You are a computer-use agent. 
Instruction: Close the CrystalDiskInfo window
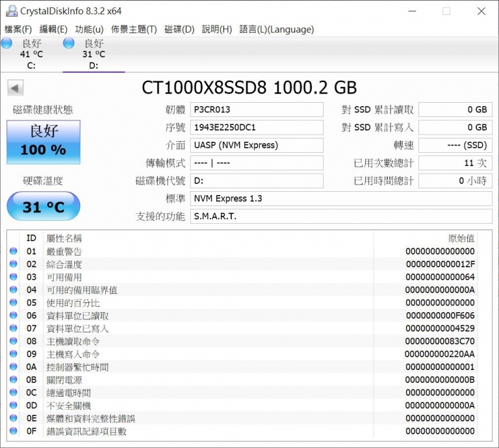click(x=481, y=11)
